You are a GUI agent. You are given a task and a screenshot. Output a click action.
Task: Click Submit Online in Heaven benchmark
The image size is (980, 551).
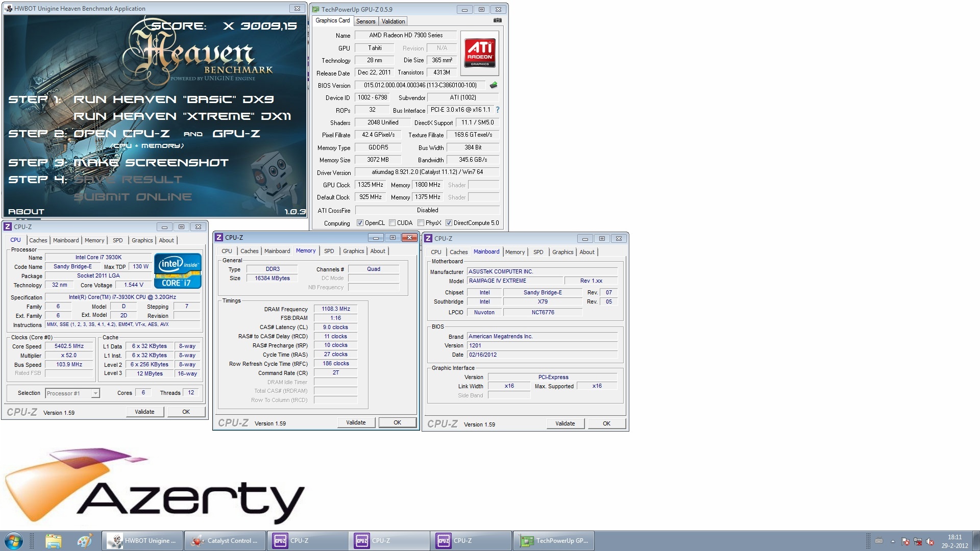click(x=133, y=197)
